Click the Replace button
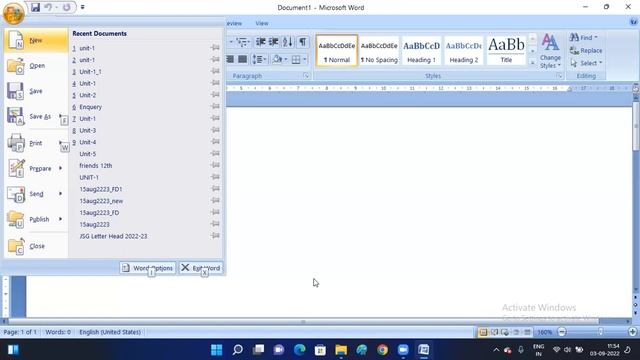This screenshot has height=360, width=640. click(x=586, y=51)
